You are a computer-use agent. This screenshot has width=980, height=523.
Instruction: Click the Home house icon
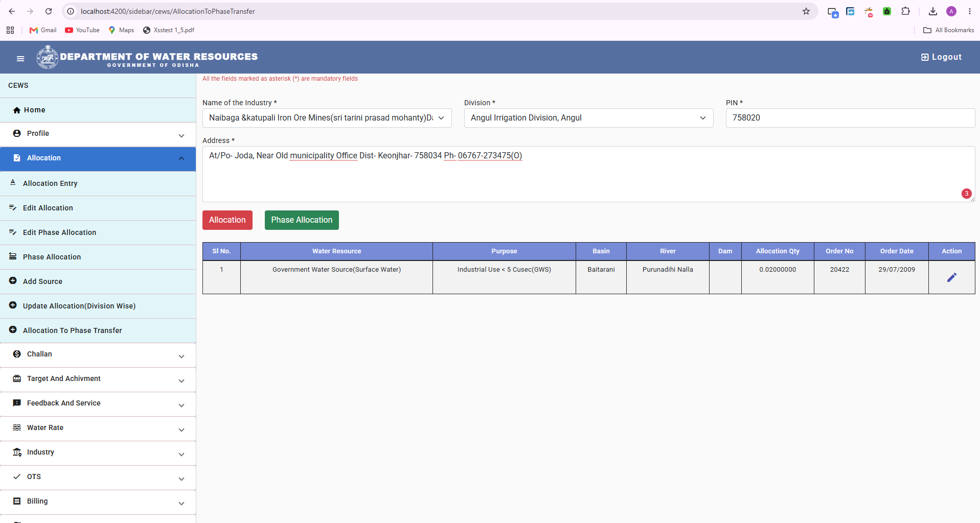coord(17,110)
